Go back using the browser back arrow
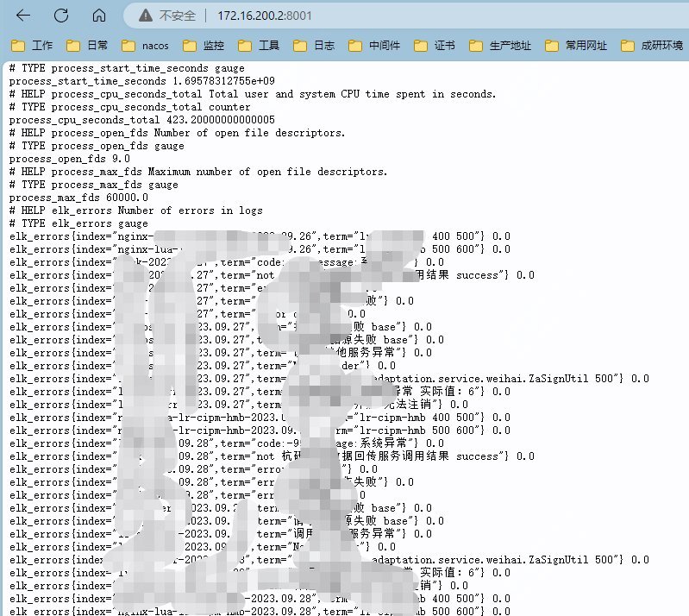Screen dimensions: 689x616 [x=23, y=16]
